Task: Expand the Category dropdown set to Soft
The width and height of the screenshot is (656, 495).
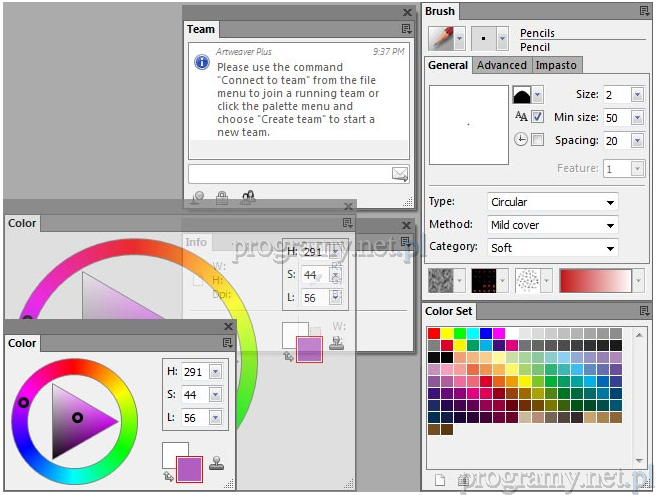Action: pyautogui.click(x=552, y=248)
